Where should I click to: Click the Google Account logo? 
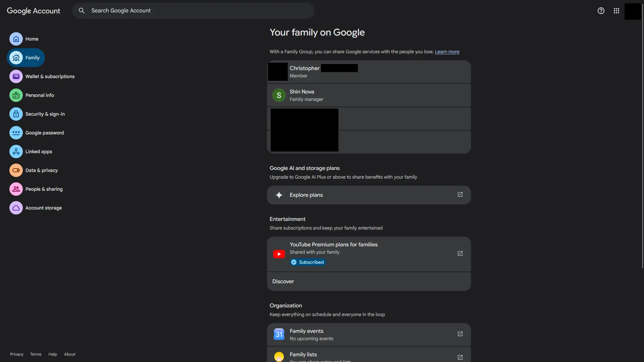[34, 11]
